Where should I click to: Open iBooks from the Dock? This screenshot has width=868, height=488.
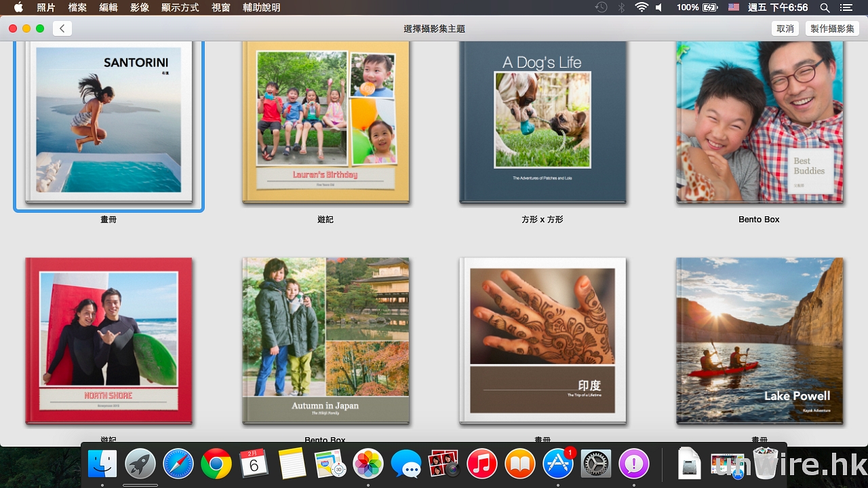(x=520, y=464)
